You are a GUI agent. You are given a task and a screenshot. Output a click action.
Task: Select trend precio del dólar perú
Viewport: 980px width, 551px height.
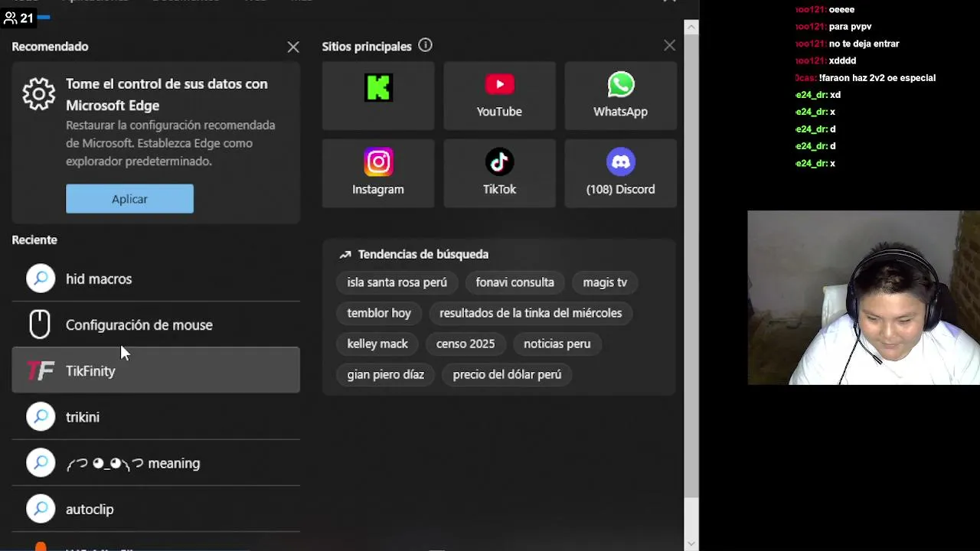point(507,374)
